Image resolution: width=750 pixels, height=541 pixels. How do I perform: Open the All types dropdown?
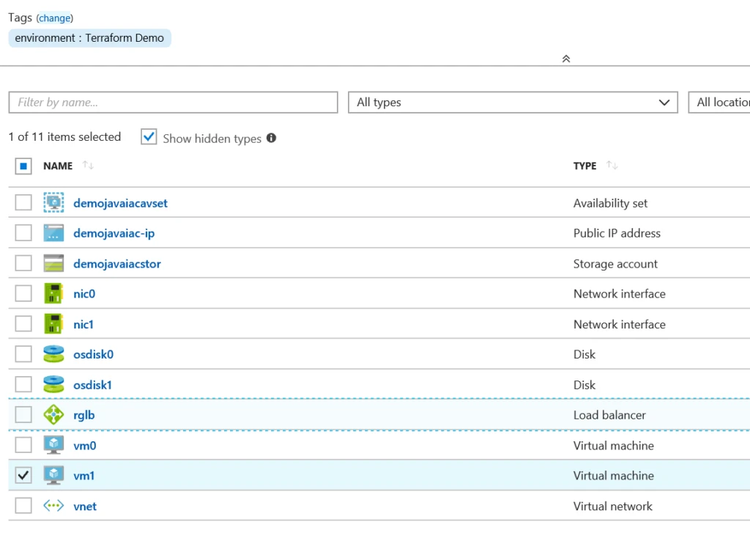512,102
